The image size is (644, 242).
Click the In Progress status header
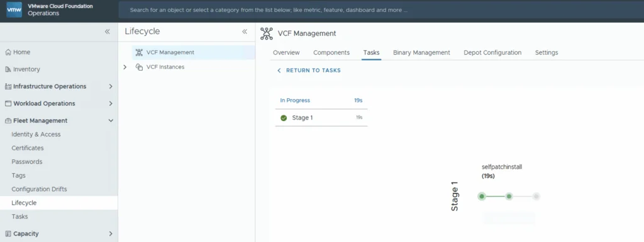[295, 100]
